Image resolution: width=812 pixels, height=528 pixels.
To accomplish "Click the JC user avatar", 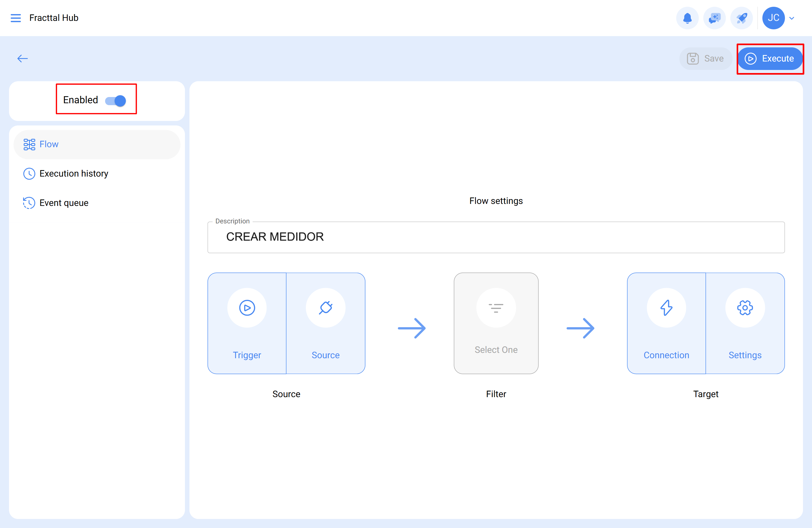I will (x=773, y=18).
